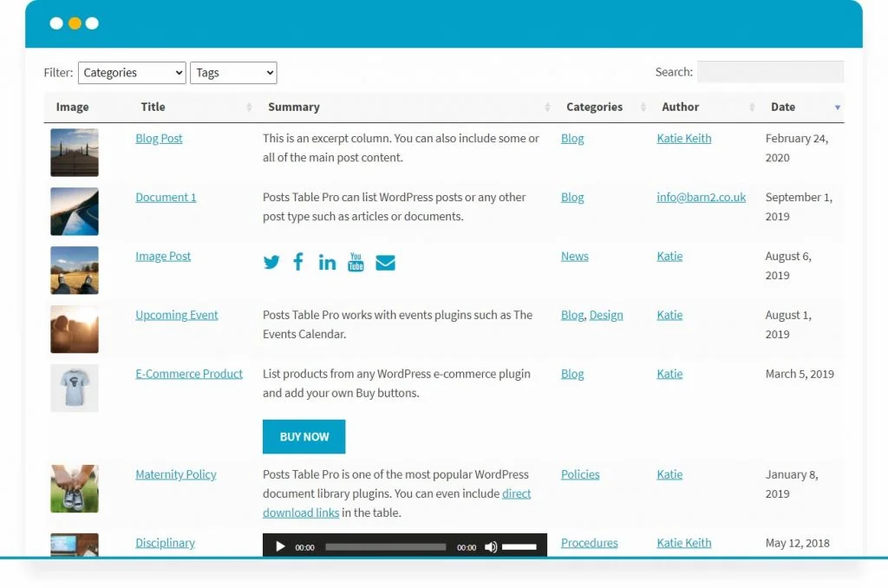
Task: Click Blog category in E-Commerce Product row
Action: click(x=572, y=374)
